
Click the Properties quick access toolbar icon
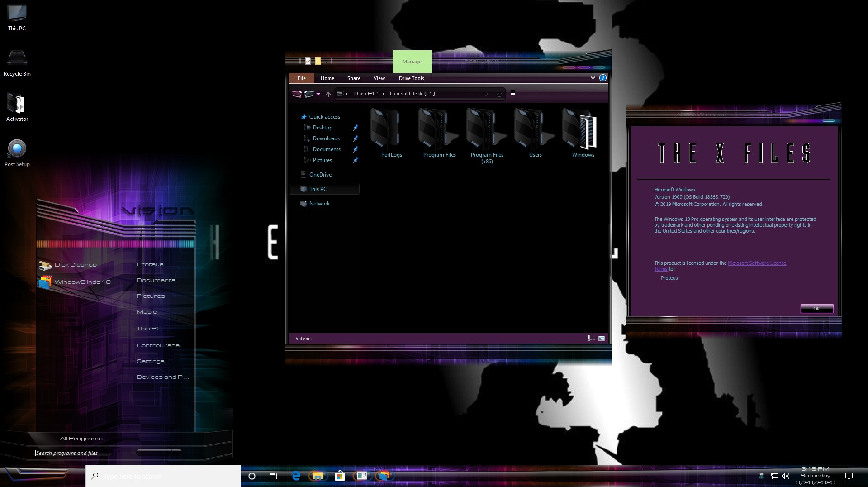tap(308, 61)
